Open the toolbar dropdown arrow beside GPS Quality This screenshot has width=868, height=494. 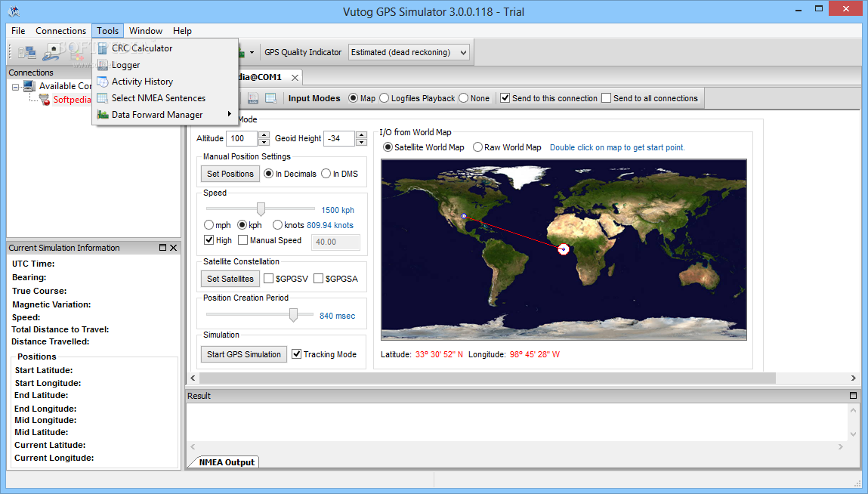pyautogui.click(x=252, y=53)
